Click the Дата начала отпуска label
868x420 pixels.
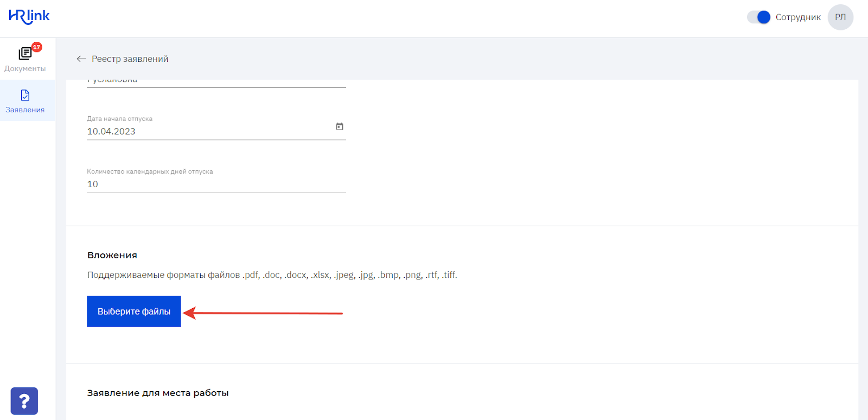click(x=119, y=119)
